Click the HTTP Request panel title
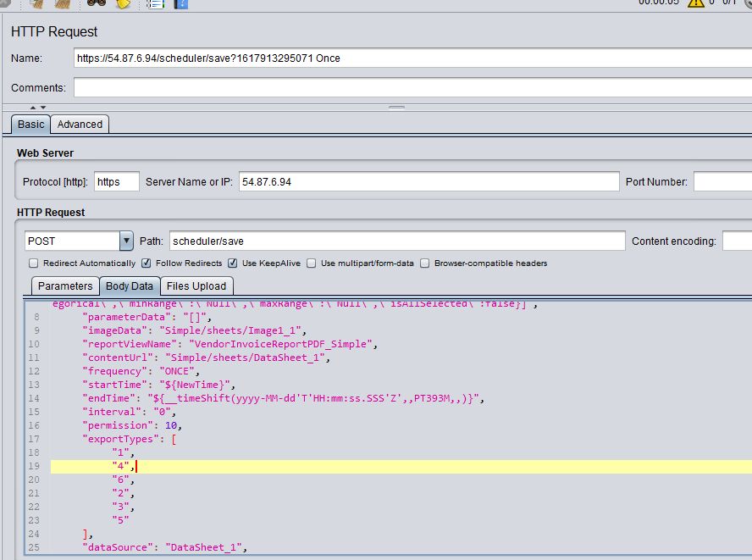The width and height of the screenshot is (752, 560). pyautogui.click(x=54, y=31)
